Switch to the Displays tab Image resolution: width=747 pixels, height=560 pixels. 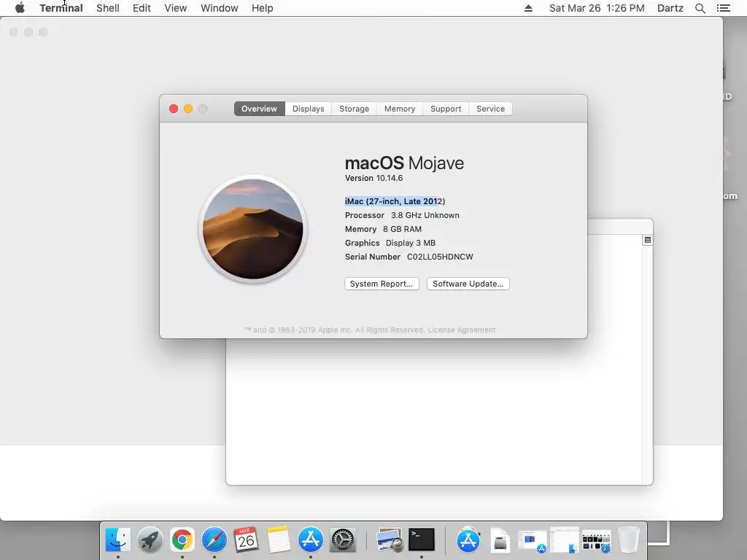pyautogui.click(x=309, y=109)
